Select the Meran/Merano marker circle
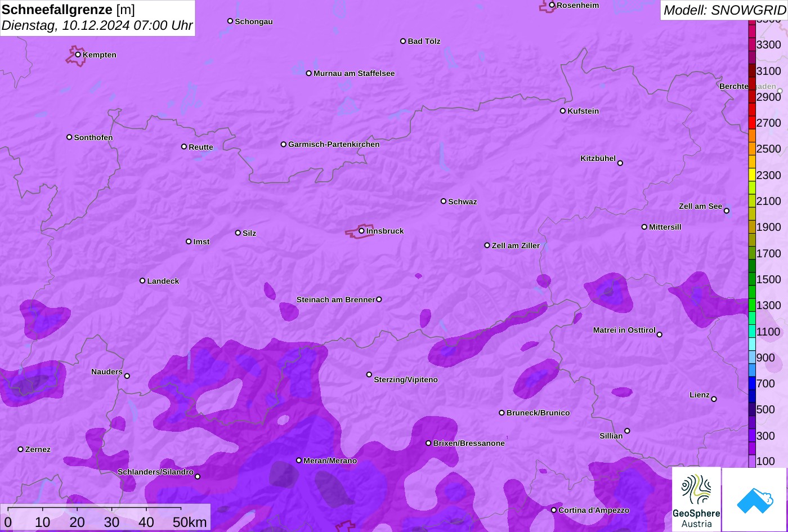The image size is (788, 532). pos(299,461)
